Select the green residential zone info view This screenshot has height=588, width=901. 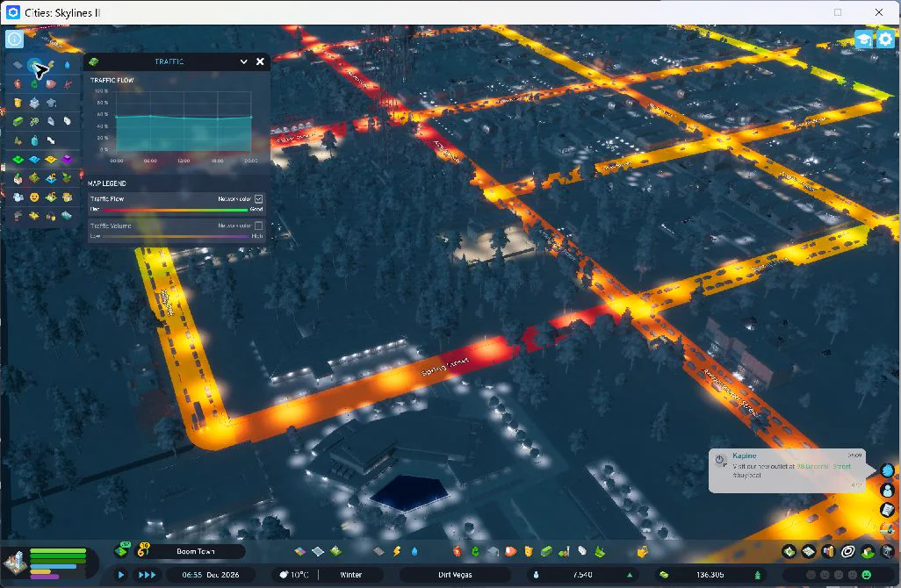point(18,159)
